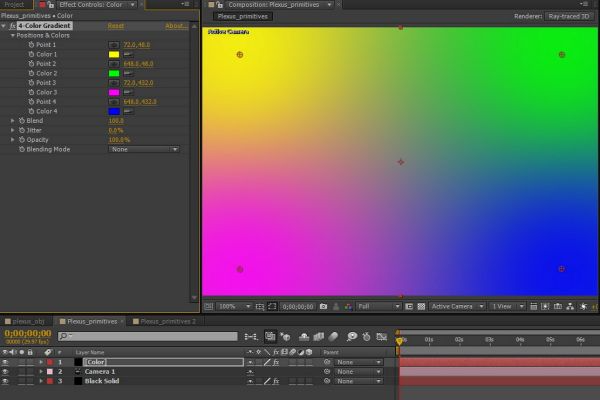Open the Graph Editor icon in timeline
Screen dimensions: 600x400
[x=382, y=336]
